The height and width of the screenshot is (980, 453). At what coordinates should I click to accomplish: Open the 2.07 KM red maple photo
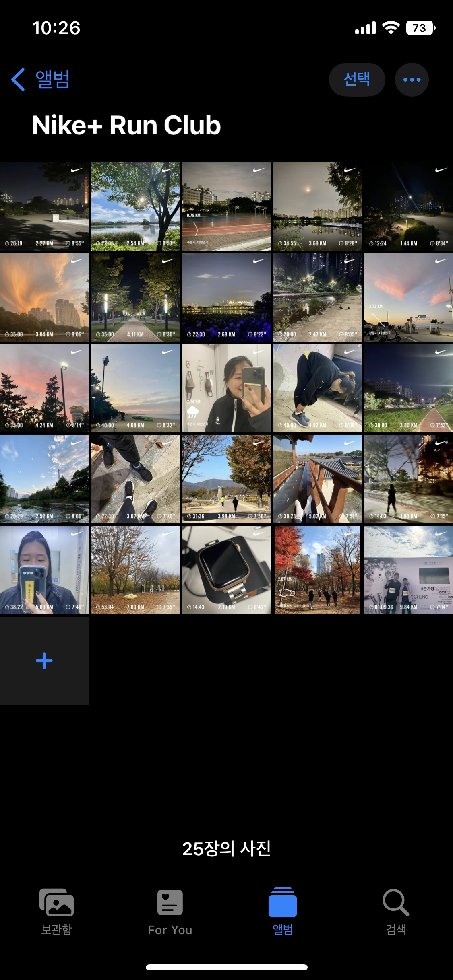pos(317,570)
